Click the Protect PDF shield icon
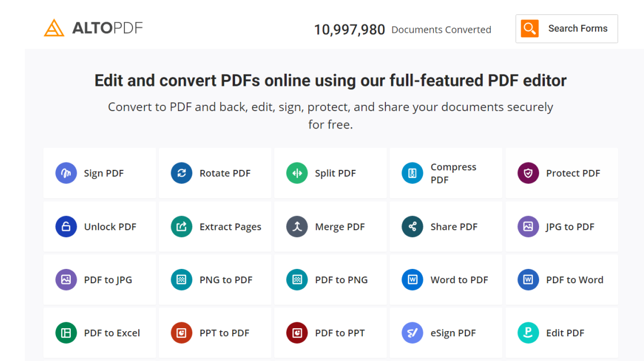Image resolution: width=644 pixels, height=361 pixels. pyautogui.click(x=528, y=173)
